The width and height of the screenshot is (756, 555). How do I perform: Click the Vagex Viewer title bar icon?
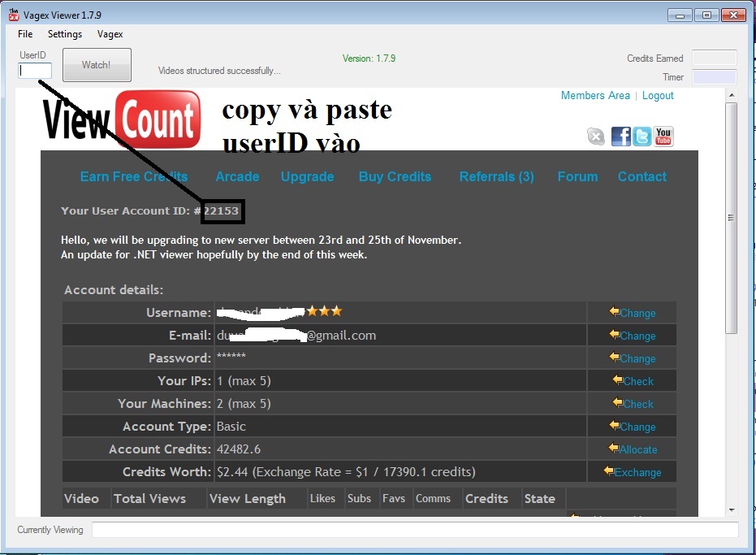click(14, 15)
